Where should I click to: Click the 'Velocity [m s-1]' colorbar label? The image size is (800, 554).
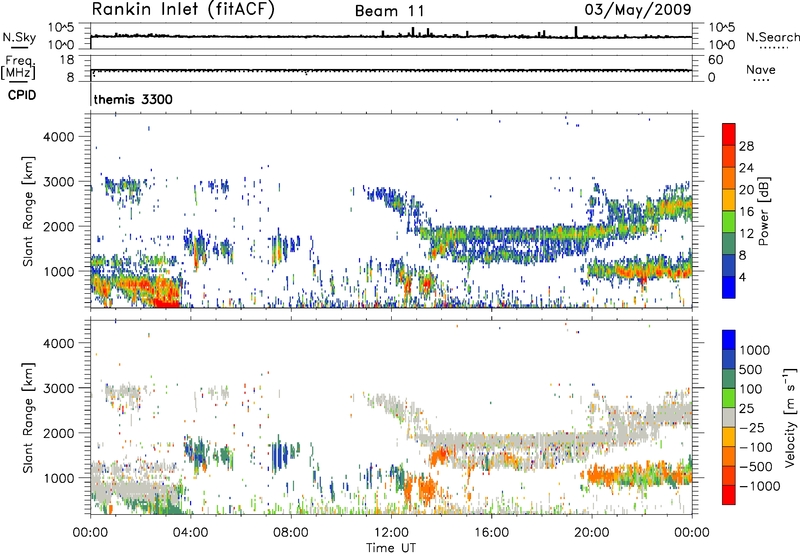789,417
